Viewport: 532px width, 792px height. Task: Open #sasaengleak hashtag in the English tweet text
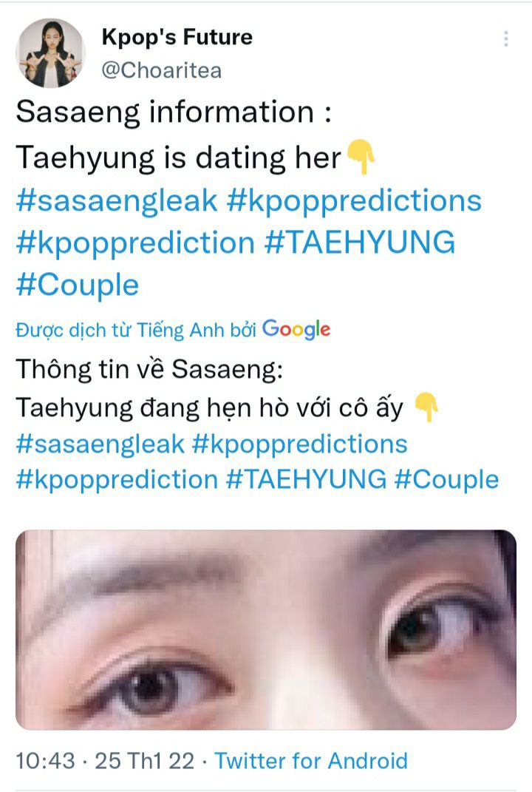[x=117, y=200]
